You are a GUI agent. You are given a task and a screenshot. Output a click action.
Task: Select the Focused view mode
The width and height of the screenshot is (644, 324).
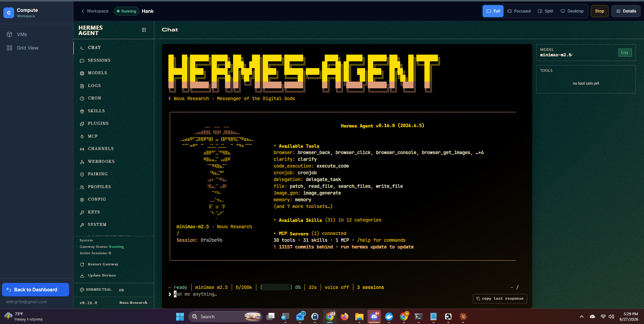tap(519, 11)
